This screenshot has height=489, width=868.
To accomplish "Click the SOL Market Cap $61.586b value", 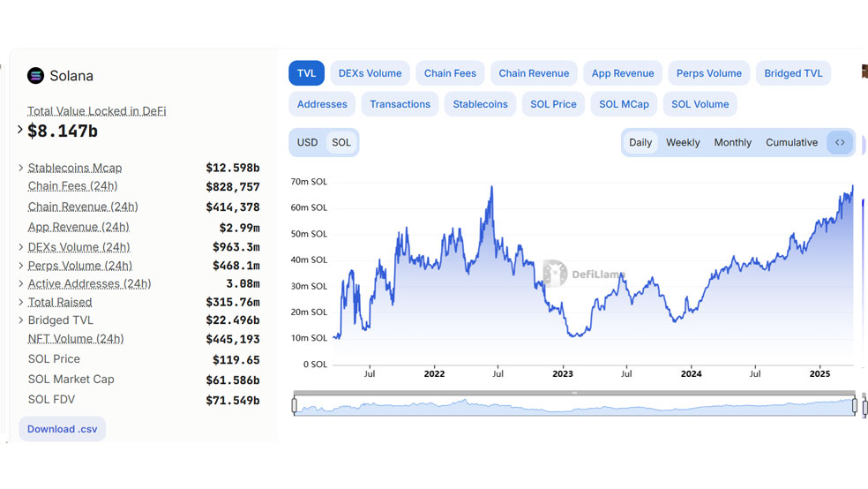I will coord(233,380).
